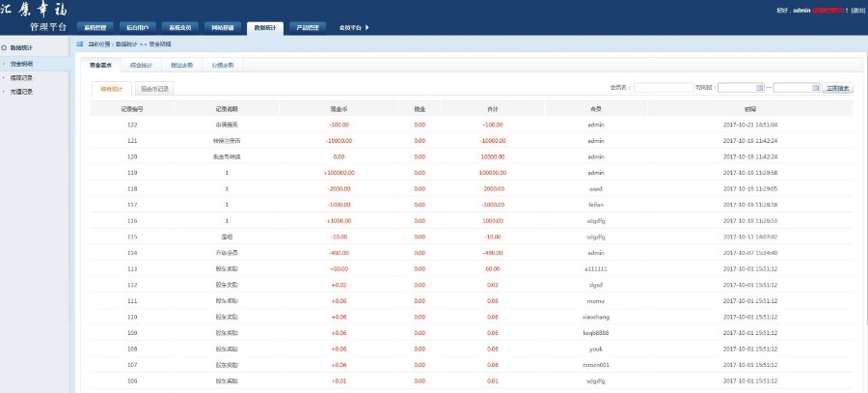Screen dimensions: 868x393
Task: Click the 记录说明 column header
Action: tap(227, 109)
